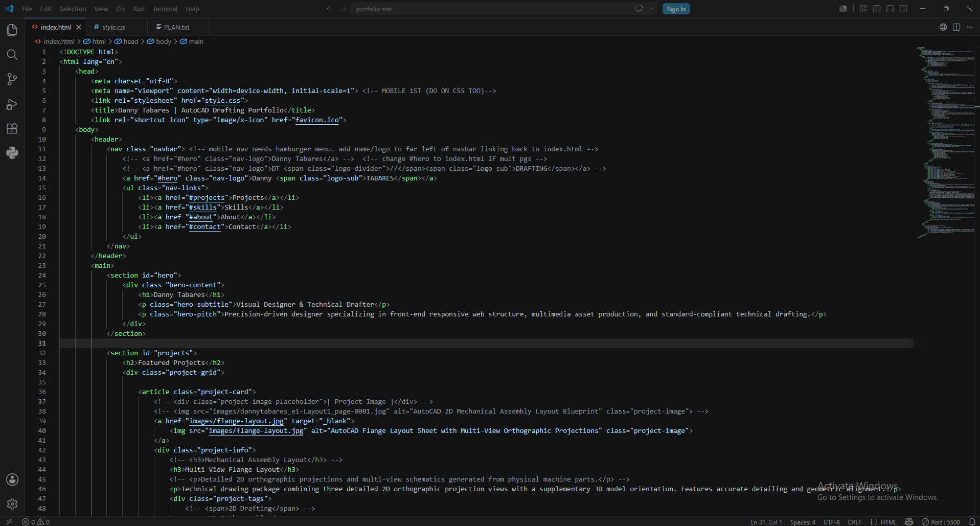Open the Accounts menu in activity bar
This screenshot has width=980, height=526.
[12, 479]
